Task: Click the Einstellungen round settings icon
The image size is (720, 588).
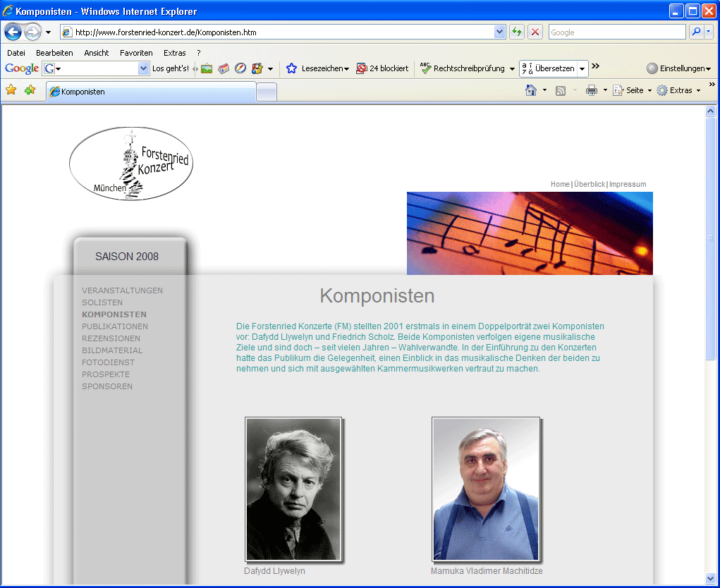Action: (x=652, y=68)
